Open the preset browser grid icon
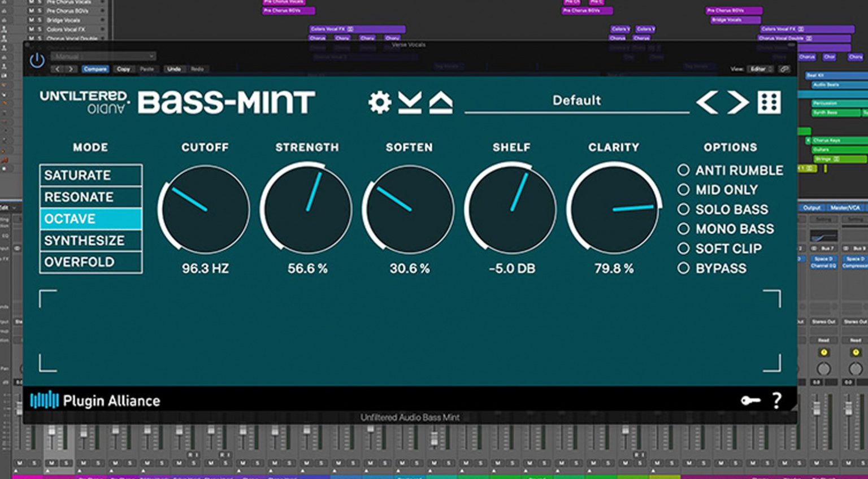The image size is (868, 479). [x=769, y=102]
